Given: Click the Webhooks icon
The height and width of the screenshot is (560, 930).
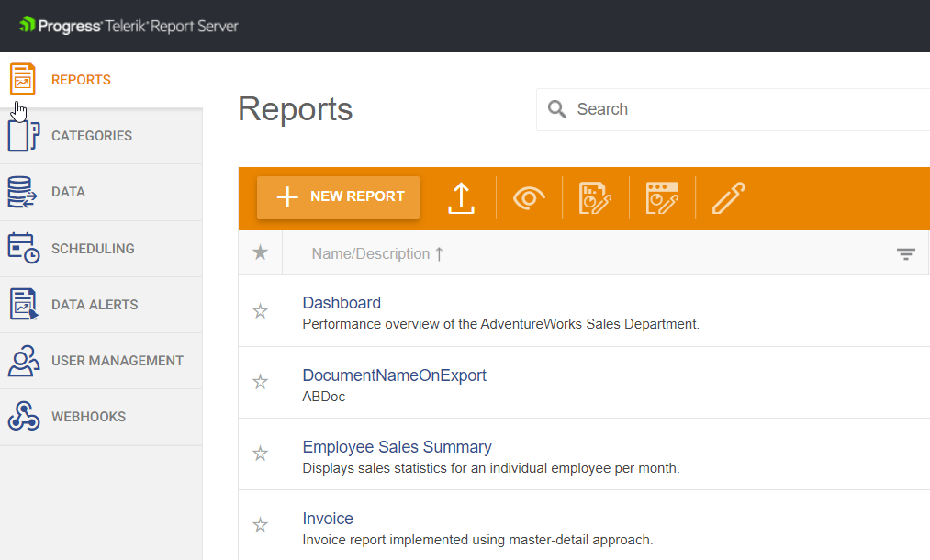Looking at the screenshot, I should pyautogui.click(x=24, y=417).
